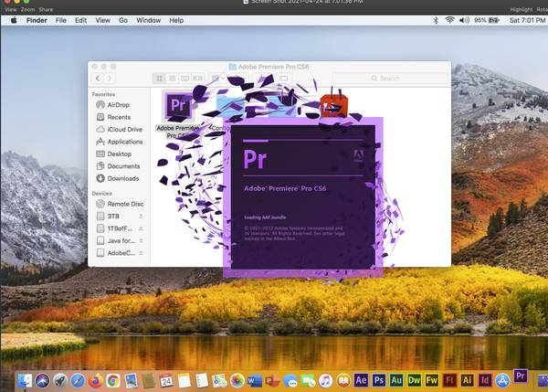Open iTunes music app in dock
The width and height of the screenshot is (548, 392).
pyautogui.click(x=326, y=380)
